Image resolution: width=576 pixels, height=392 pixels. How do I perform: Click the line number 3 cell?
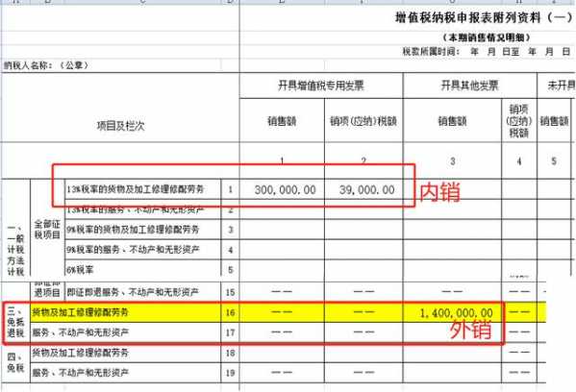(231, 230)
